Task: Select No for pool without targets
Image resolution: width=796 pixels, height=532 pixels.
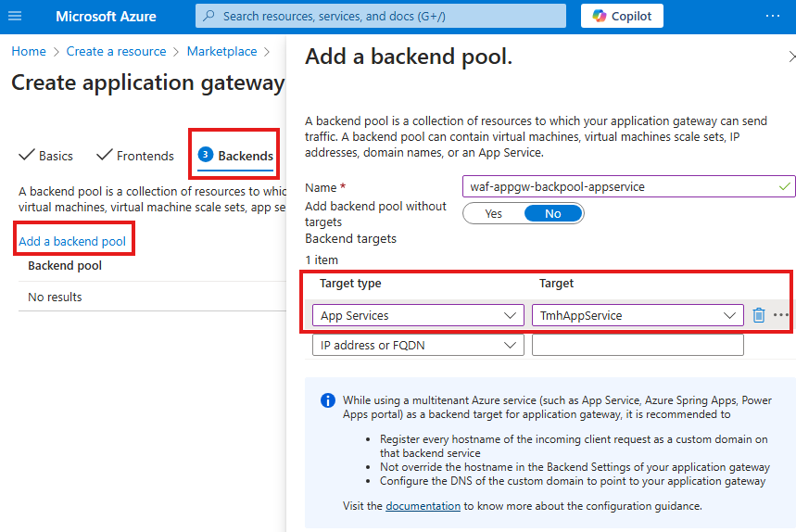Action: (553, 214)
